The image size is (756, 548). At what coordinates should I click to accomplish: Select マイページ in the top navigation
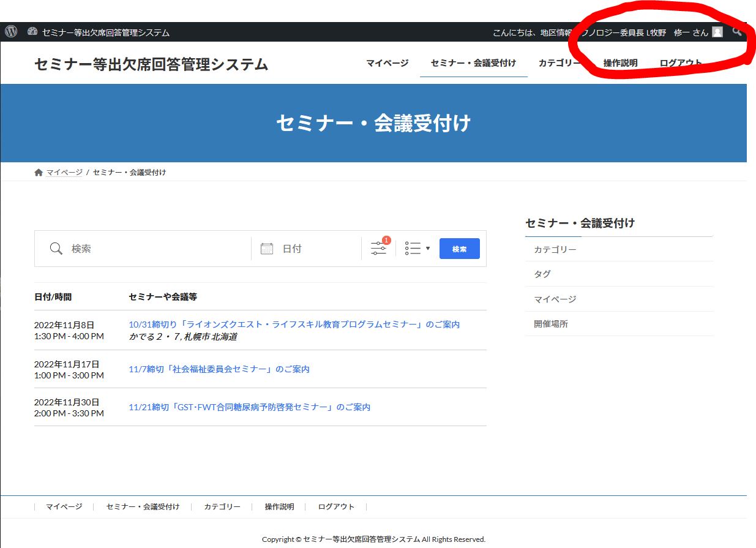(387, 63)
